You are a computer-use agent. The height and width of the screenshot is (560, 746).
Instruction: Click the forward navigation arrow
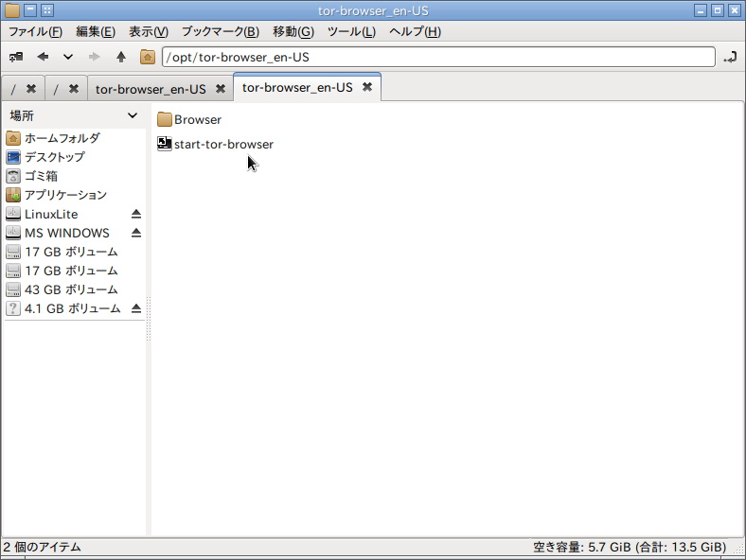click(95, 57)
